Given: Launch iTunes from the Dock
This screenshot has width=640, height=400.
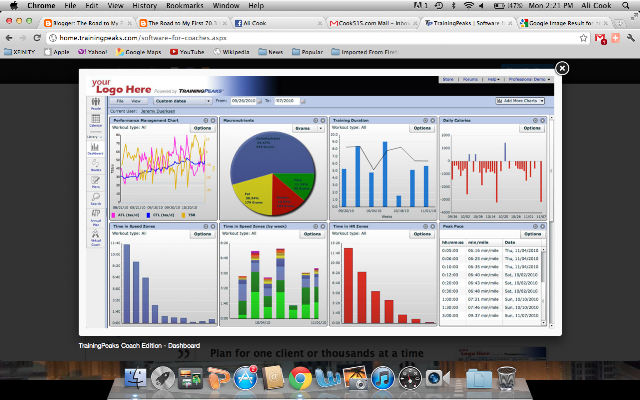Looking at the screenshot, I should [x=382, y=378].
